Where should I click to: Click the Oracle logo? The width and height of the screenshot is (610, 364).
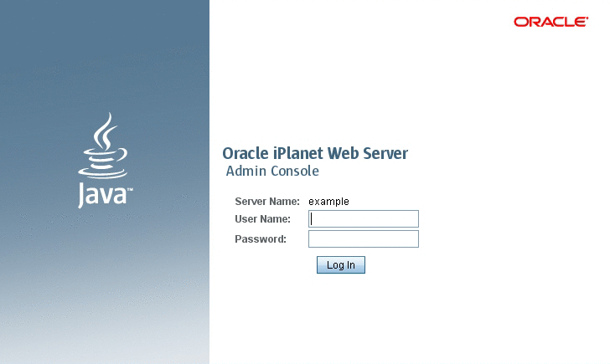pyautogui.click(x=551, y=22)
